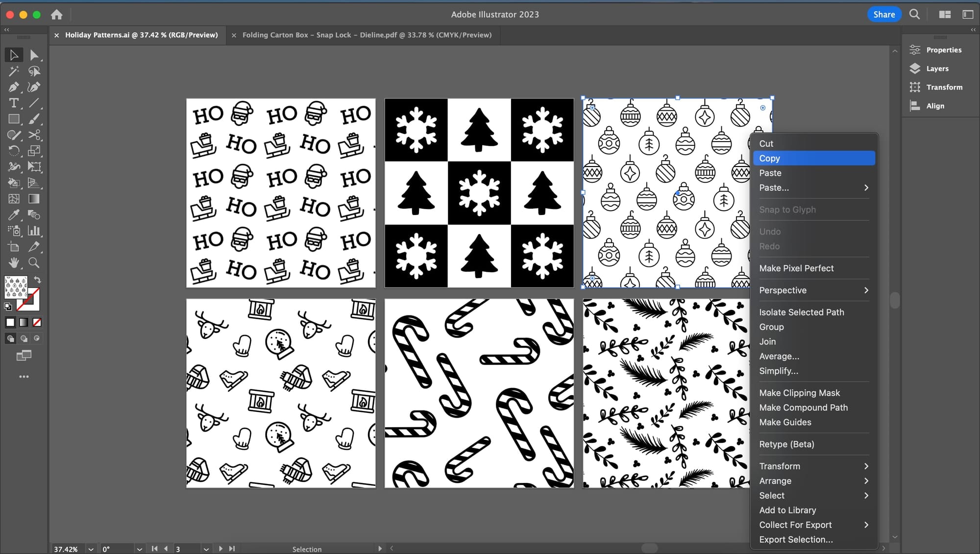The height and width of the screenshot is (554, 980).
Task: Select the Slice tool
Action: [34, 247]
